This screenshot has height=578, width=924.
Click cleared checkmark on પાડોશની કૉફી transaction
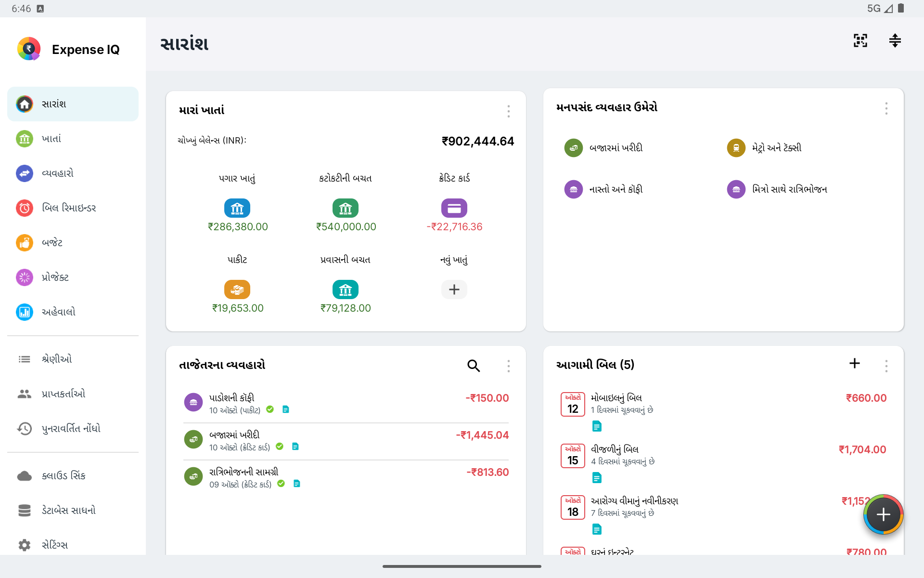click(x=270, y=409)
